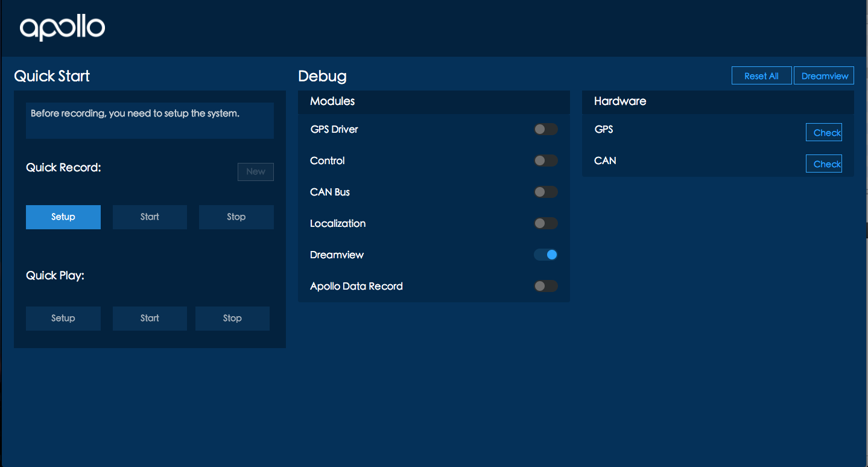Turn on the CAN Bus module
Image resolution: width=868 pixels, height=467 pixels.
546,192
